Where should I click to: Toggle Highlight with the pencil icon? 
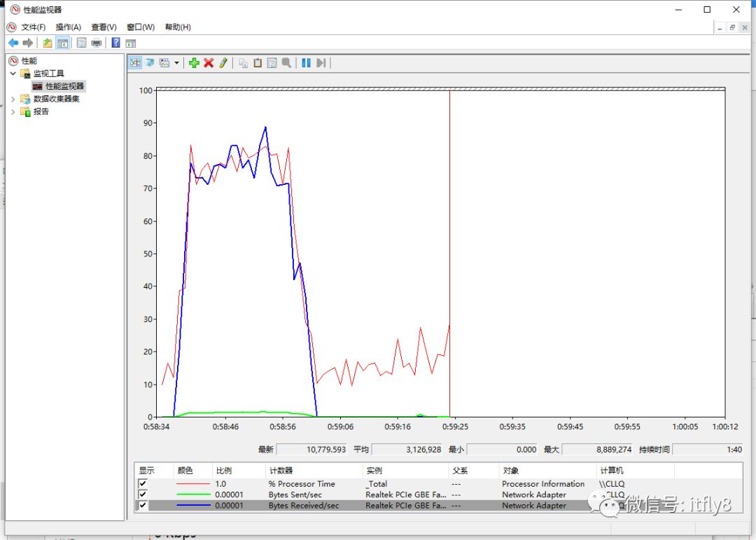click(x=223, y=63)
